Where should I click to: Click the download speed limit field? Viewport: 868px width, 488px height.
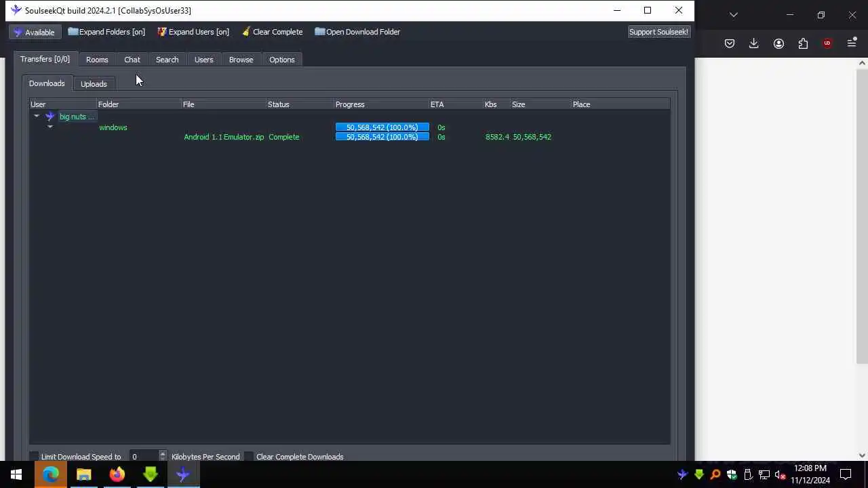[x=144, y=457]
